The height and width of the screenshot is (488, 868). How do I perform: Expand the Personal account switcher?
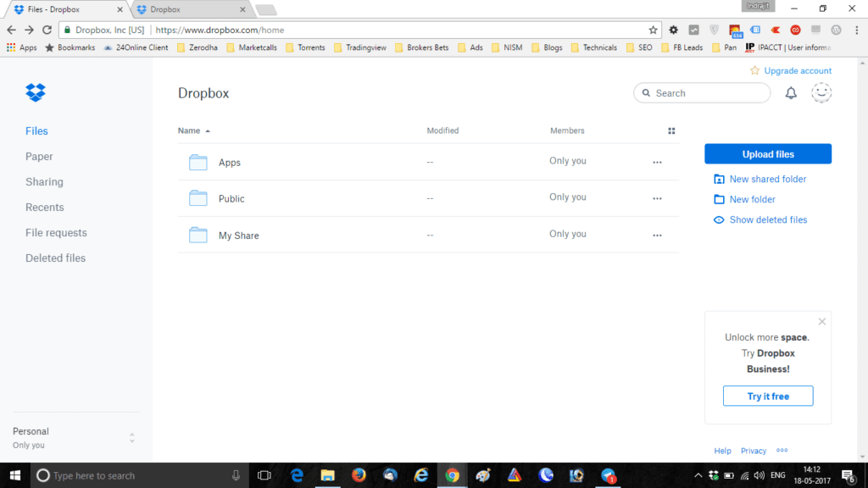click(131, 437)
